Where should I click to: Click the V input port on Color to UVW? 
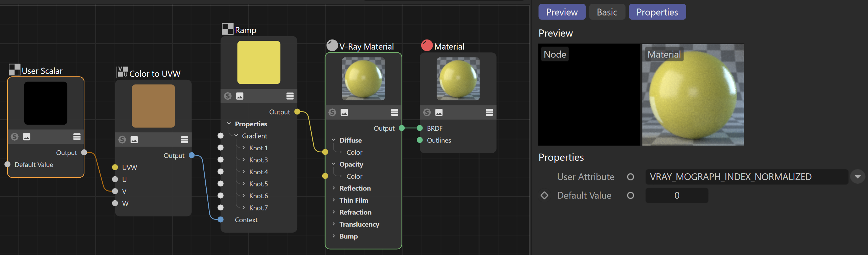point(115,191)
